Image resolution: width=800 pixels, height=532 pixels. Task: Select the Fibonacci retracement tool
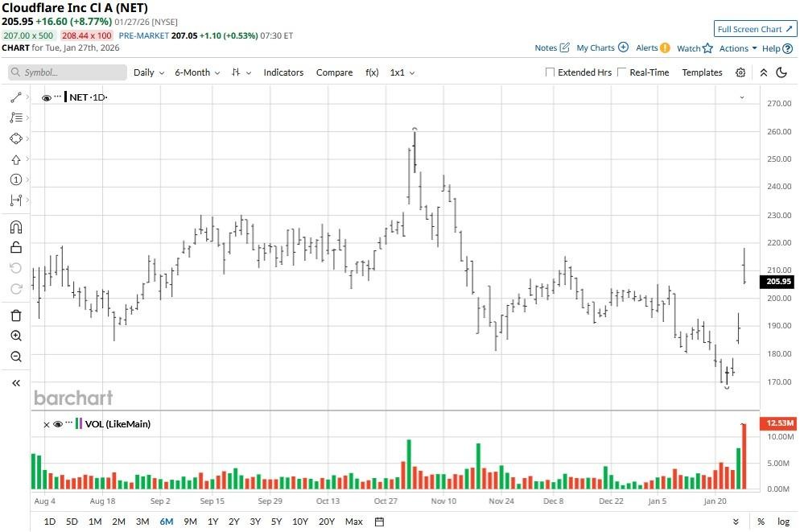16,118
